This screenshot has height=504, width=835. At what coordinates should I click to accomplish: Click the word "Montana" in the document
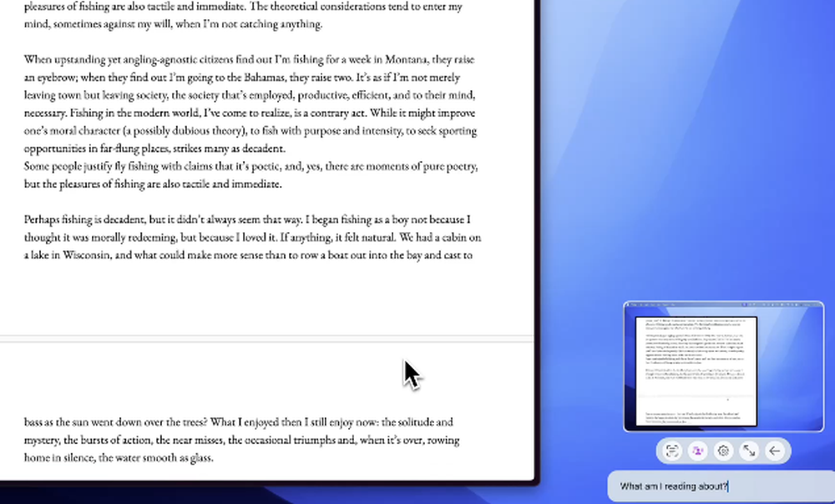point(407,59)
